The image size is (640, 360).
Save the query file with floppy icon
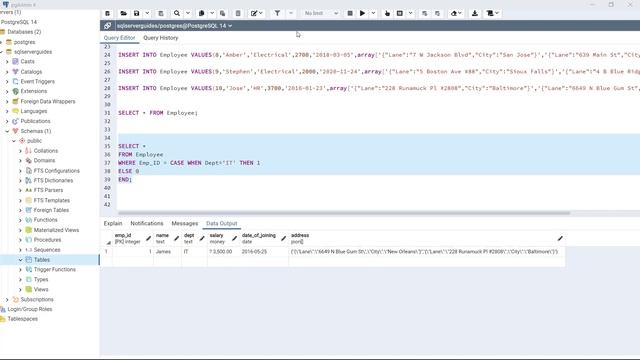[x=137, y=13]
